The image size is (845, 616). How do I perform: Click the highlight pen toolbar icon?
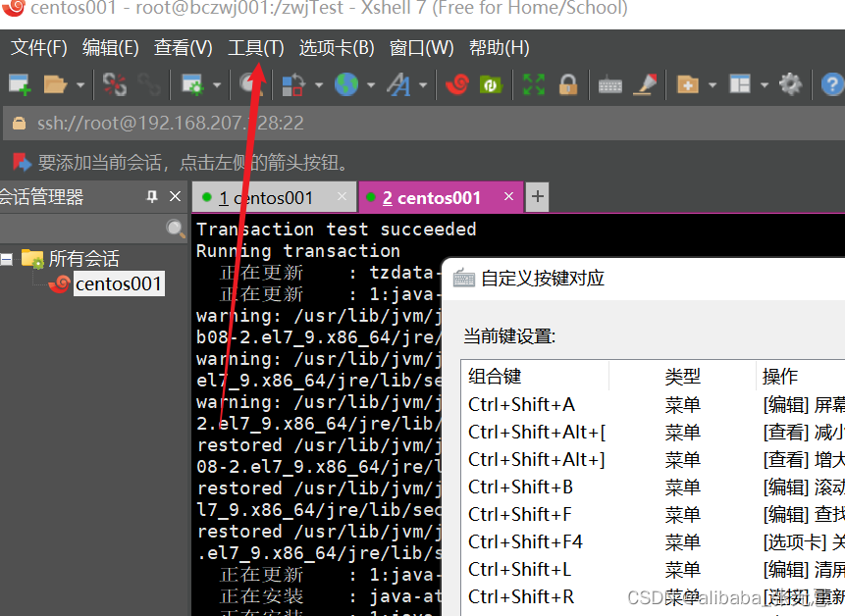click(645, 84)
